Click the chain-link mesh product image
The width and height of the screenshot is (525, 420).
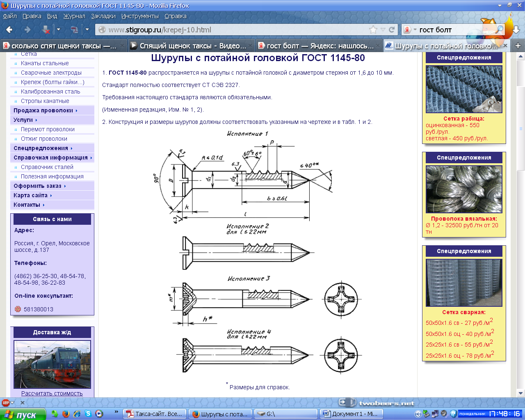click(x=464, y=89)
